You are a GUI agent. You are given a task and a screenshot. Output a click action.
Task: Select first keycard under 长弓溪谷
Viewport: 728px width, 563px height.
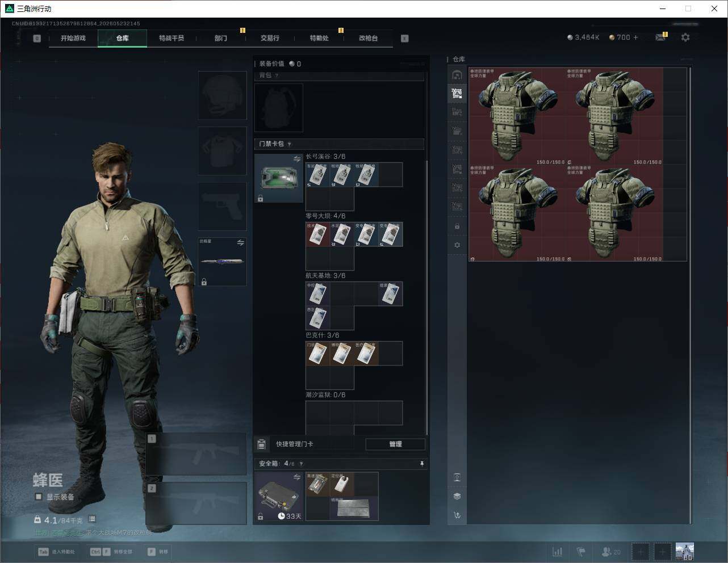click(x=318, y=175)
